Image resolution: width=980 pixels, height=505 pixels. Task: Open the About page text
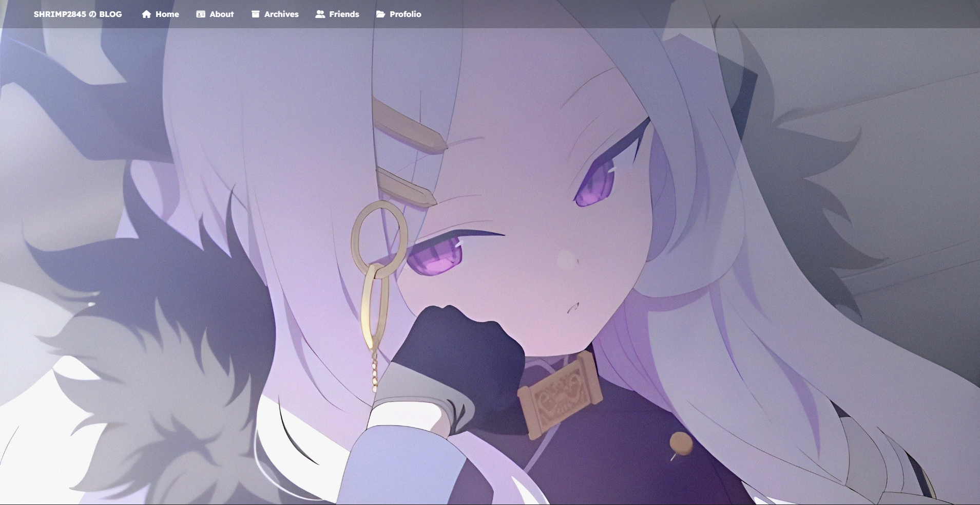(222, 14)
